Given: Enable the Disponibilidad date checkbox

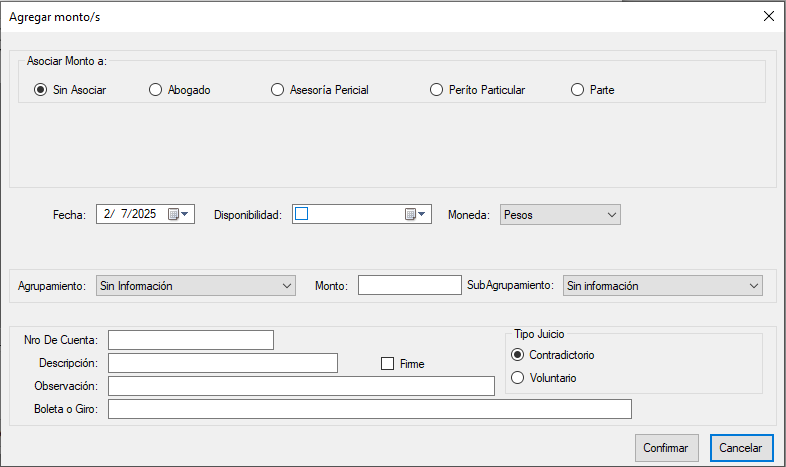Looking at the screenshot, I should coord(302,214).
